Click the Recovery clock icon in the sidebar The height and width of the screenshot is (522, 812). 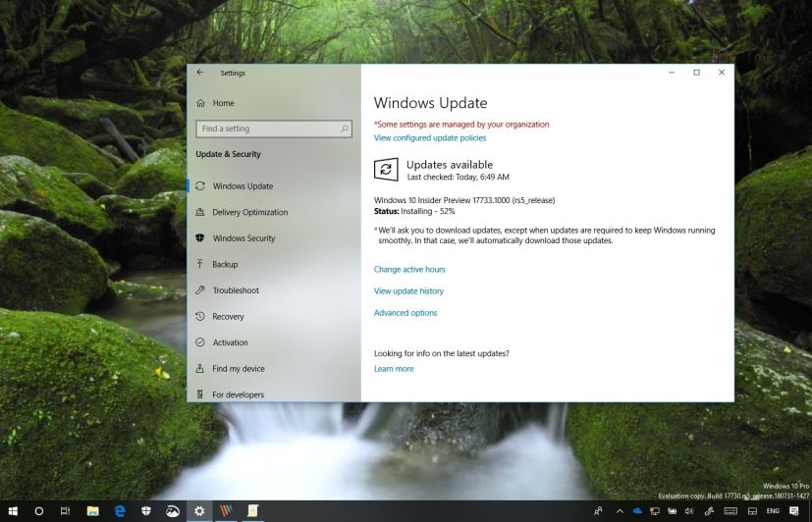click(200, 316)
